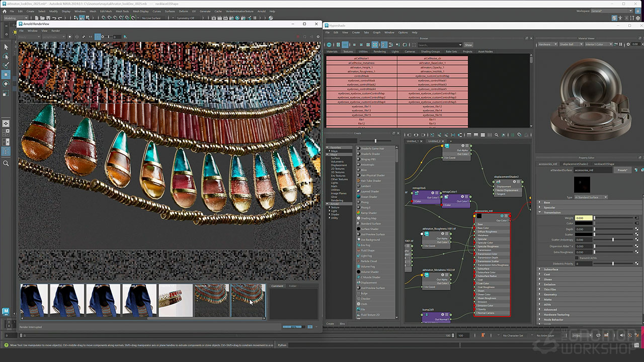Click the Paint Selection tool
This screenshot has width=644, height=362.
click(6, 65)
